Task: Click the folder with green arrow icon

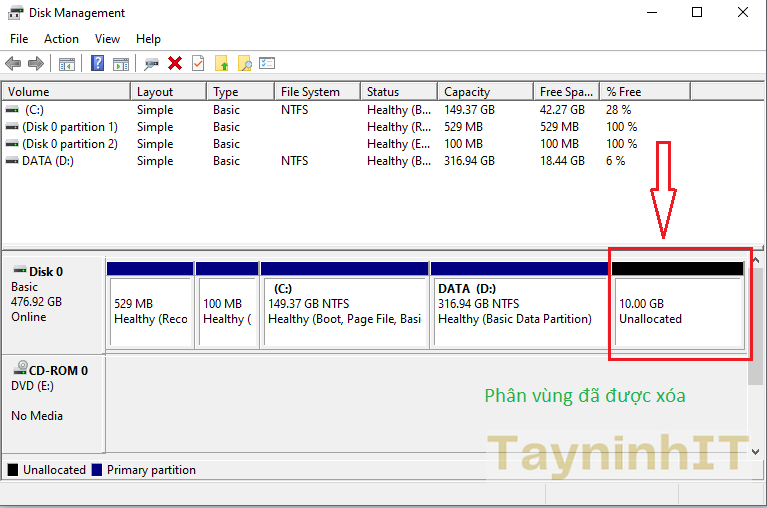Action: 222,63
